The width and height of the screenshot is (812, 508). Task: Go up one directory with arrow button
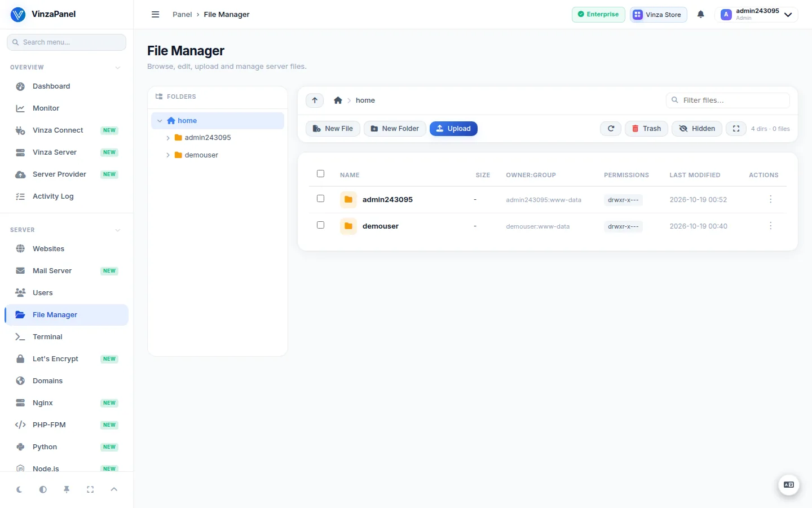pyautogui.click(x=315, y=100)
